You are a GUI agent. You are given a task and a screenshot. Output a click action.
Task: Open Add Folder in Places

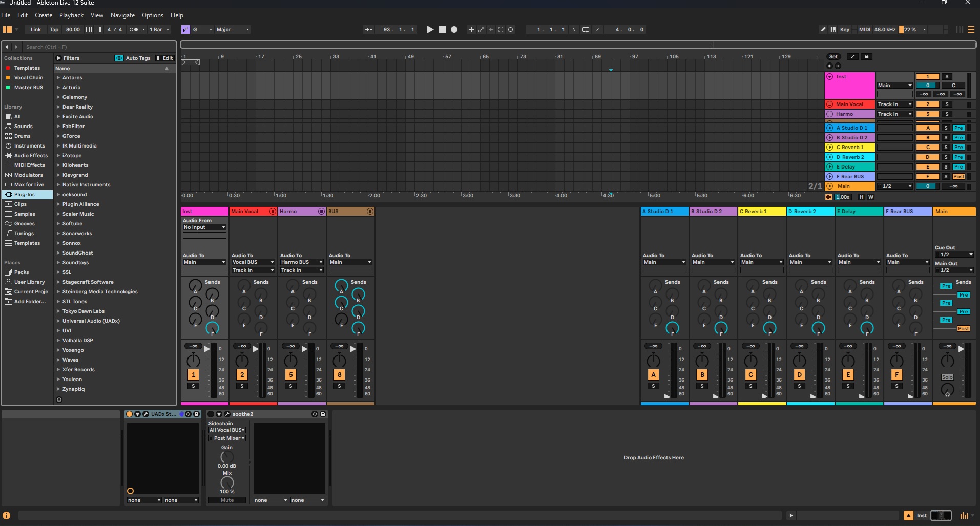(27, 302)
